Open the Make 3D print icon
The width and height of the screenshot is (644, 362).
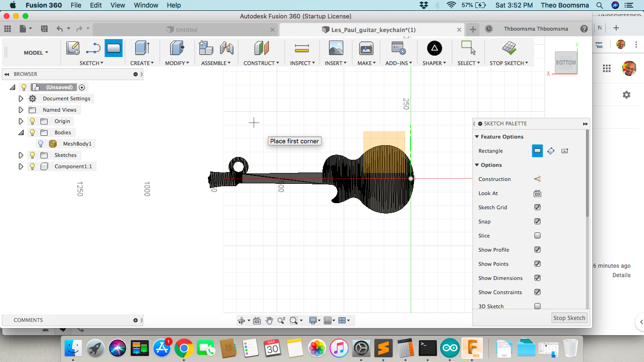[x=366, y=48]
